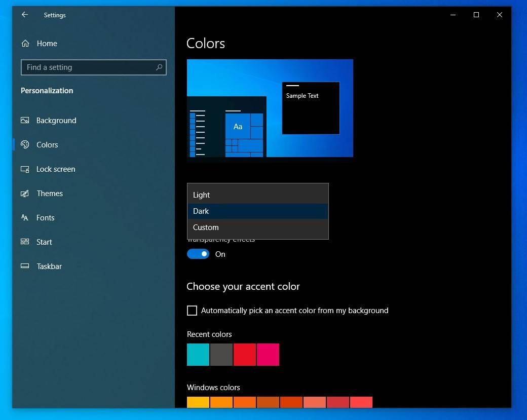
Task: Choose Dark in the color mode dropdown
Action: click(258, 211)
